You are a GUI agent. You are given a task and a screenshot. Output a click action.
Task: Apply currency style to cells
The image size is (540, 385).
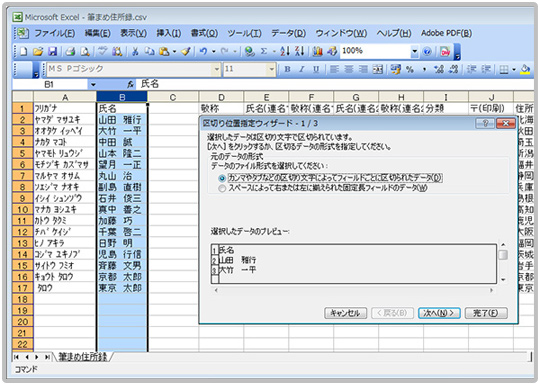pyautogui.click(x=396, y=69)
